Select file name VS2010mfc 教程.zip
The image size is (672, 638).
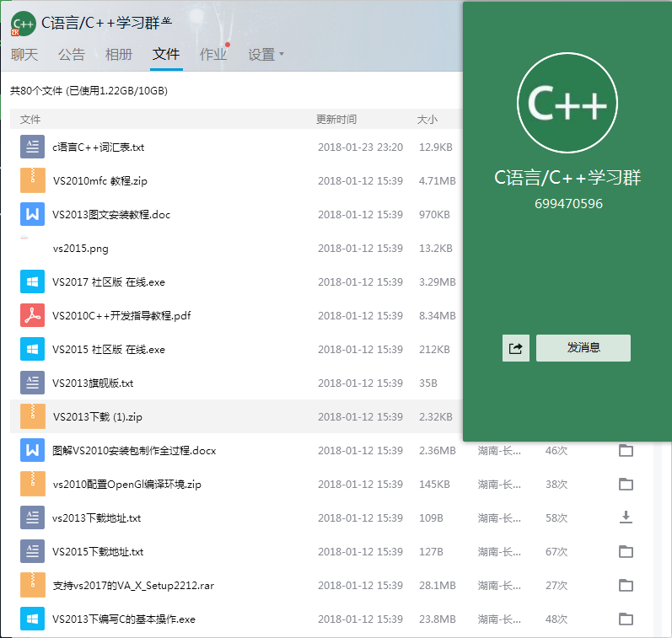click(99, 181)
